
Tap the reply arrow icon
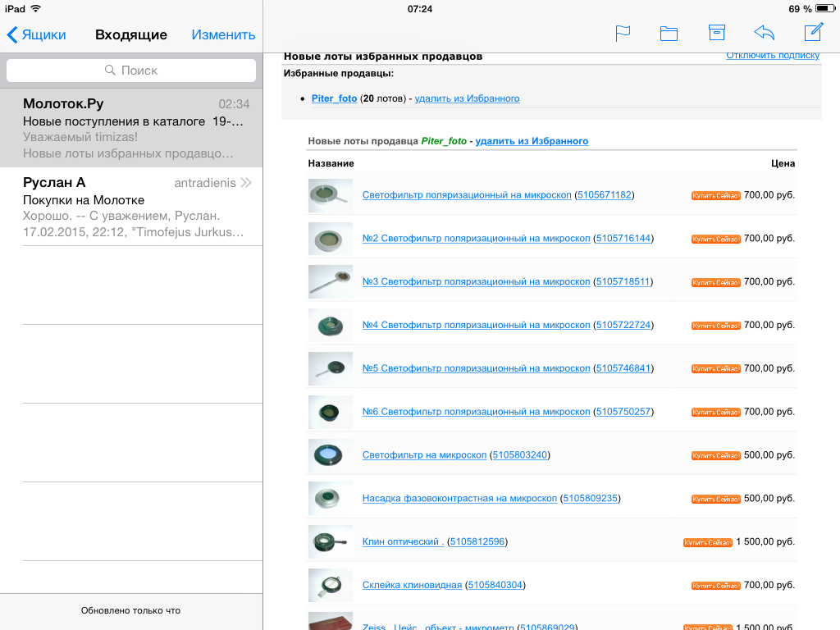pos(765,33)
